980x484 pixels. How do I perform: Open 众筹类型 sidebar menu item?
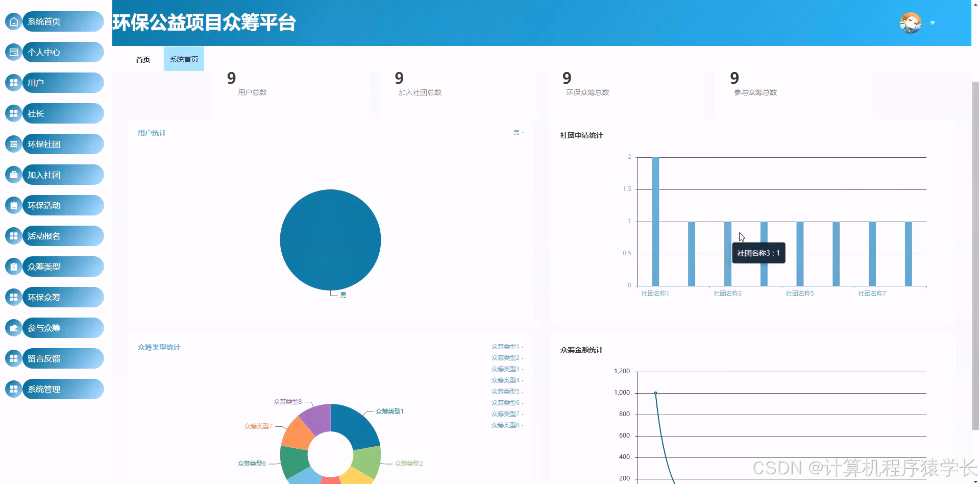tap(63, 267)
